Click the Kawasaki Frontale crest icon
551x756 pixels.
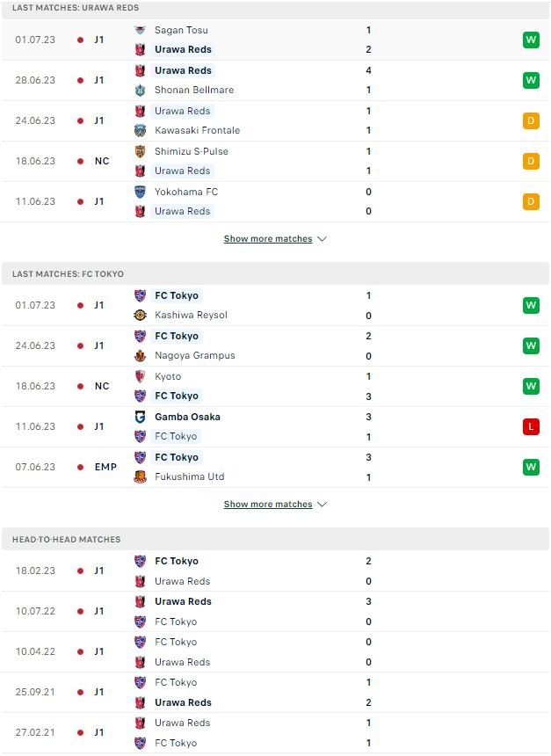pyautogui.click(x=140, y=131)
